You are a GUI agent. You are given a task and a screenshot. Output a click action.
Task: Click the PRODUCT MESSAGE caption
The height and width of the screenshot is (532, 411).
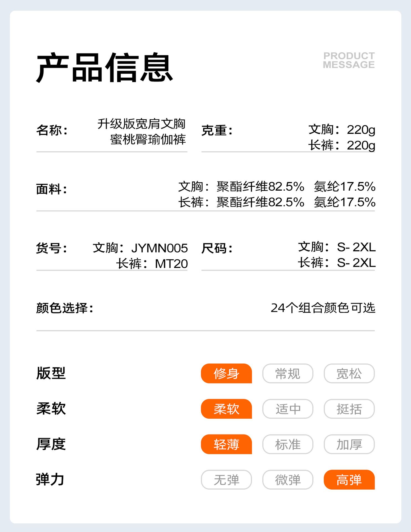click(349, 60)
